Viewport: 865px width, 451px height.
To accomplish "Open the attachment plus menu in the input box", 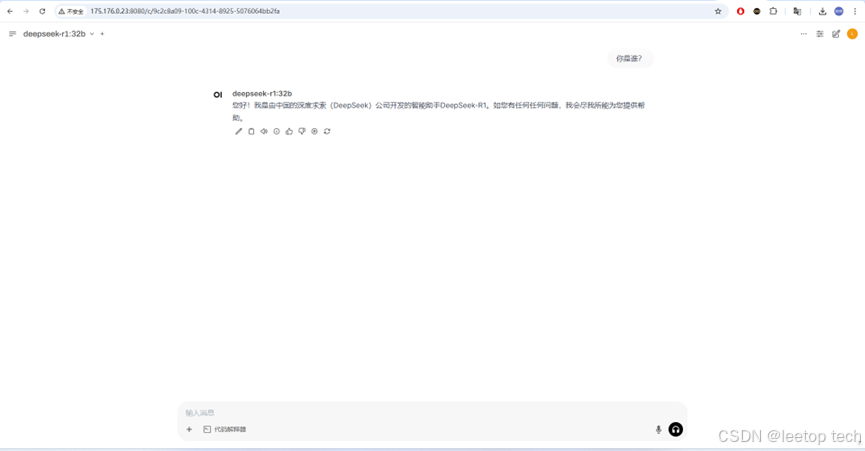I will click(x=189, y=429).
